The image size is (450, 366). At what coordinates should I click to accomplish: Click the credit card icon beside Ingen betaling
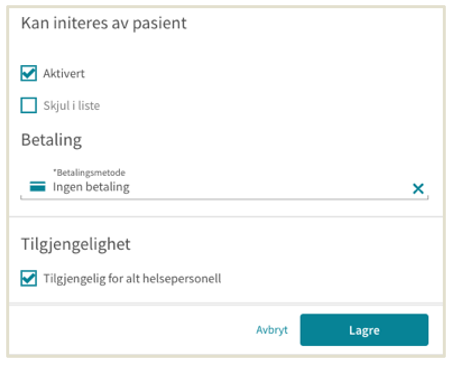click(38, 186)
